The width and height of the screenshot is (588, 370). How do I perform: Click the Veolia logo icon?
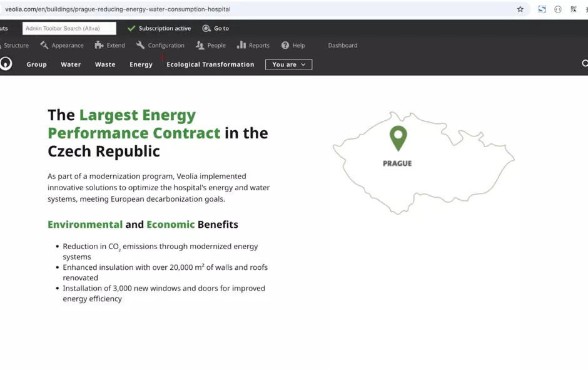click(6, 64)
